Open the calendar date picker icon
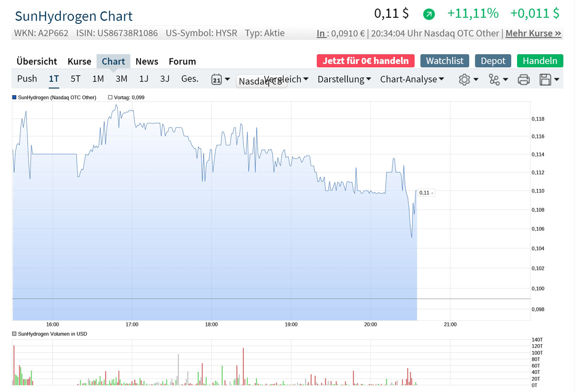This screenshot has height=392, width=575. tap(217, 79)
